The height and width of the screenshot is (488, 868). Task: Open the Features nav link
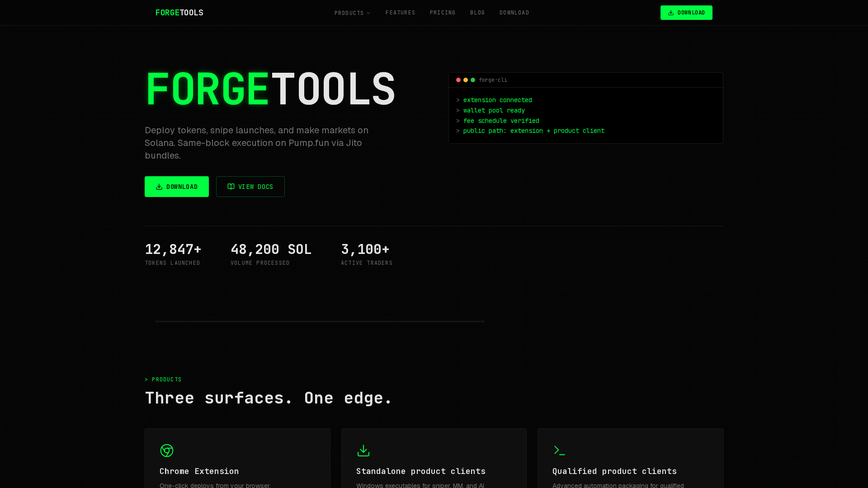coord(400,13)
